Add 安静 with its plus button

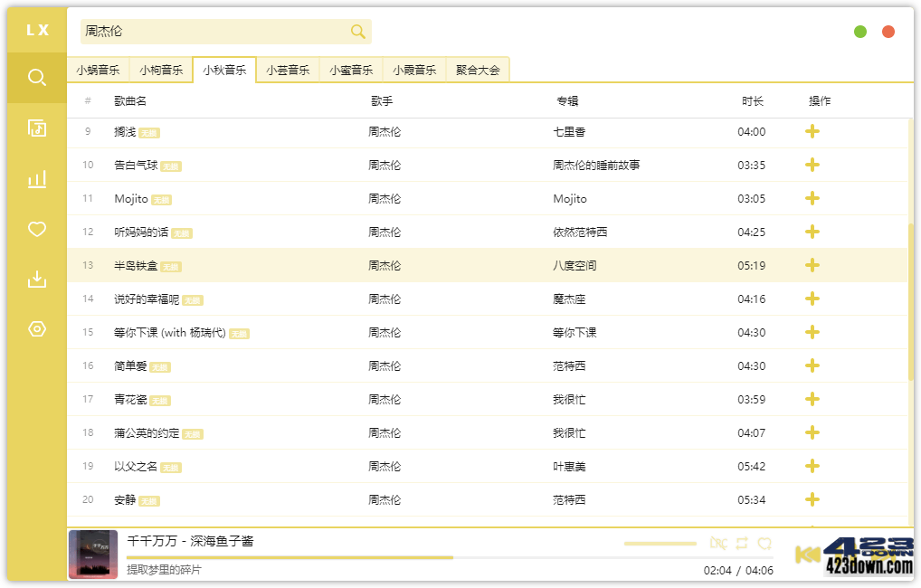click(x=812, y=498)
